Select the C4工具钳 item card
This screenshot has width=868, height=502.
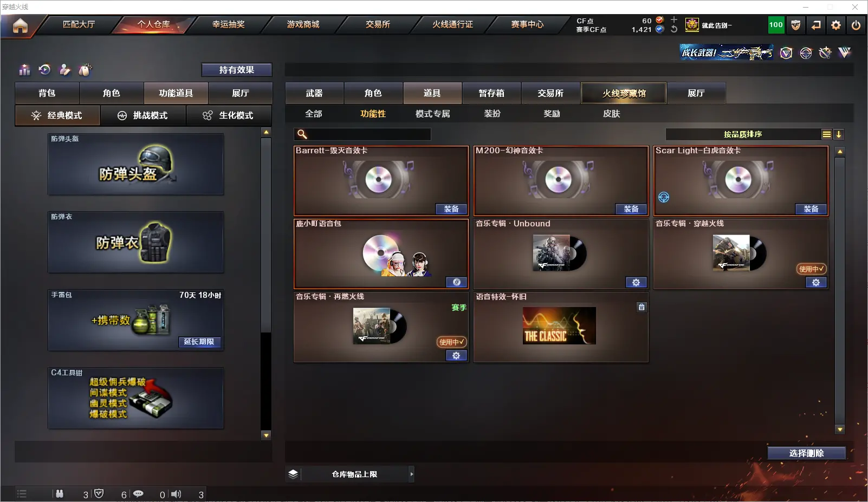point(136,399)
